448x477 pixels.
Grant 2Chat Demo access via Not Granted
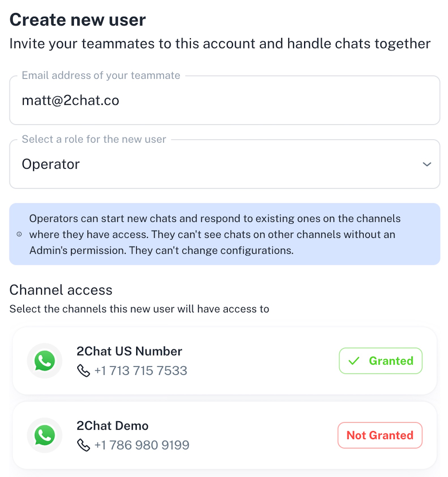[x=380, y=435]
